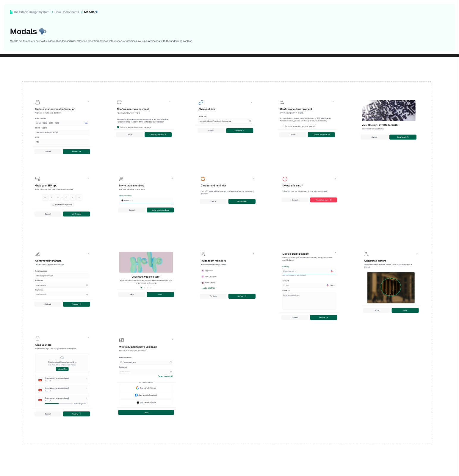Image resolution: width=459 pixels, height=476 pixels.
Task: Close the Winifred, glad to have you back modal
Action: click(x=172, y=339)
